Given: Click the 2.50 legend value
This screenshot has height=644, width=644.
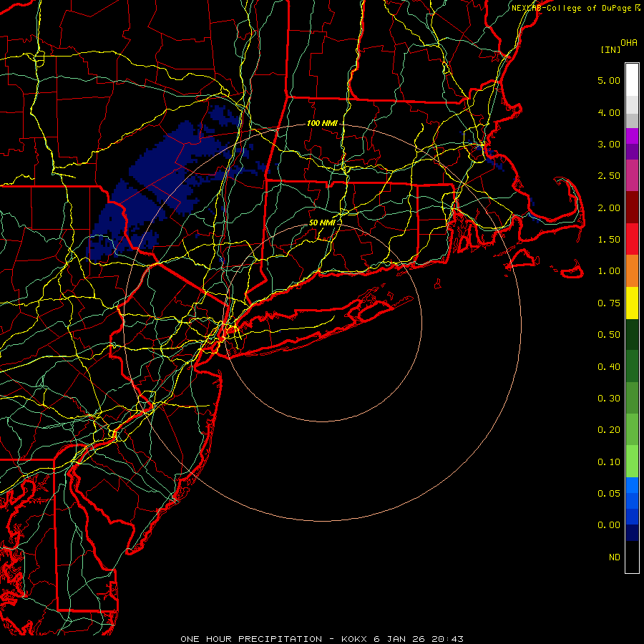Looking at the screenshot, I should tap(609, 176).
